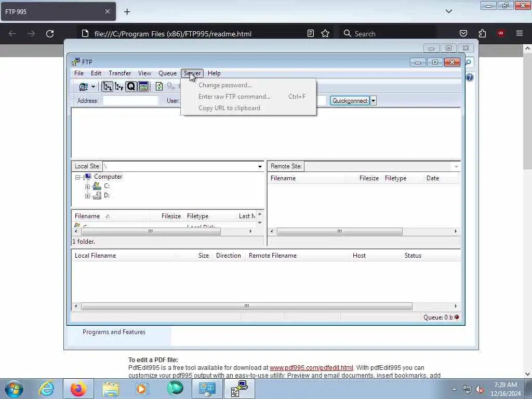
Task: Open the File menu
Action: [x=79, y=73]
